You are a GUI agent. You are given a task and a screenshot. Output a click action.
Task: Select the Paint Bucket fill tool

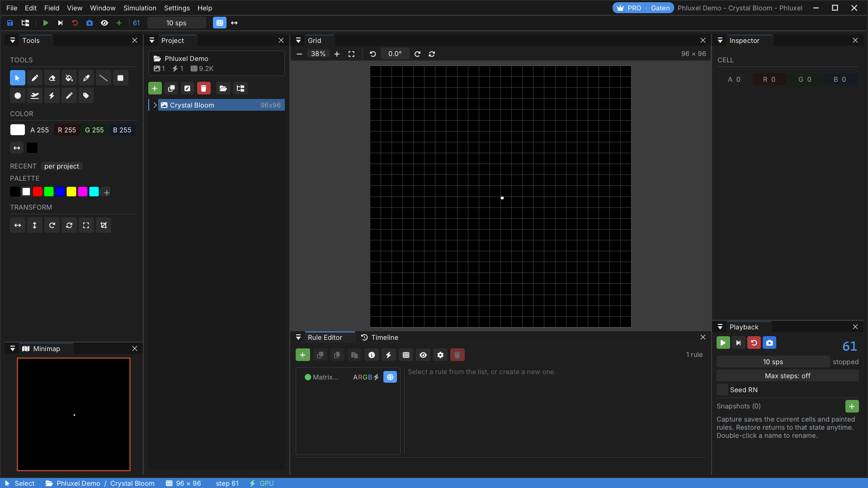point(69,78)
